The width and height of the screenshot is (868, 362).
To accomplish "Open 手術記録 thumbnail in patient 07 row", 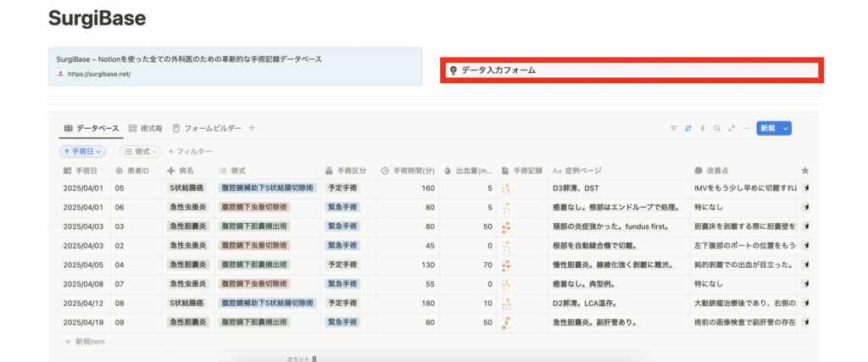I will coord(505,283).
